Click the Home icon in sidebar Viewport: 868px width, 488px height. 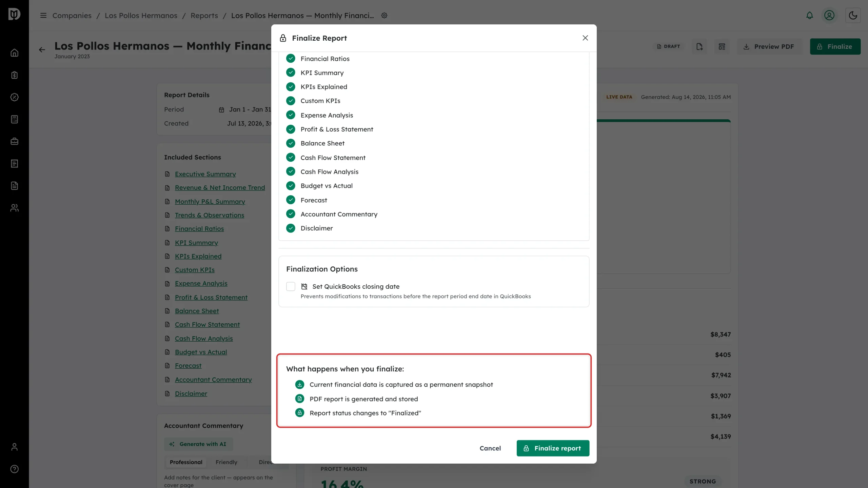14,53
